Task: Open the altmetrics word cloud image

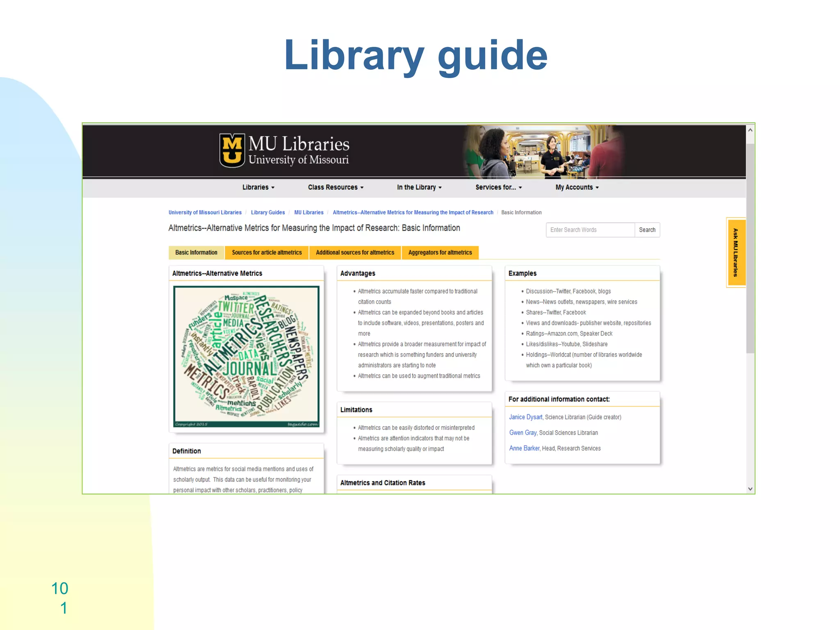Action: [246, 356]
